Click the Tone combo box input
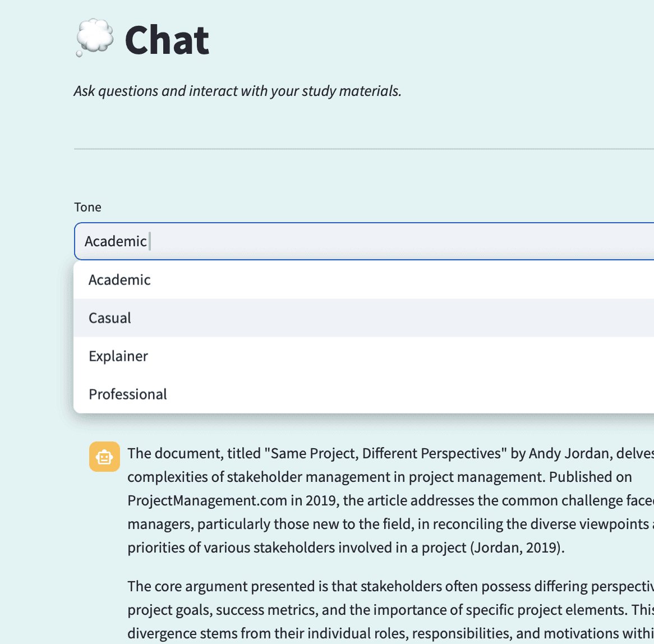Screen dimensions: 654x644 tap(363, 241)
